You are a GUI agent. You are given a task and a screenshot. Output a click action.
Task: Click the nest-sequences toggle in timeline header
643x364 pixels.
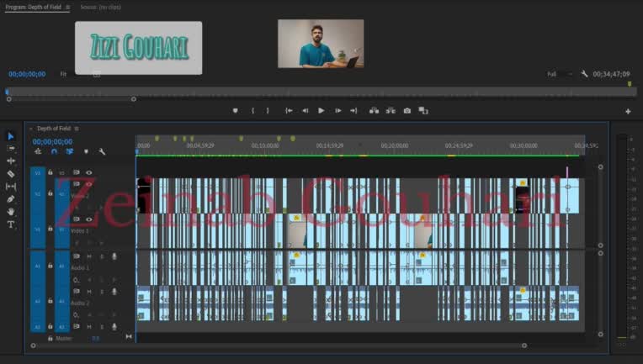38,151
